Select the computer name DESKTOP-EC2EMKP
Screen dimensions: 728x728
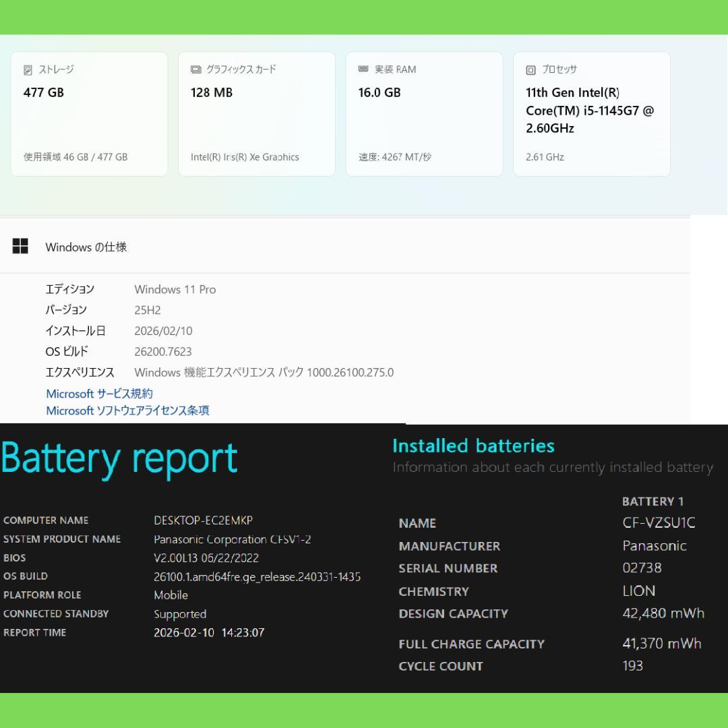[203, 520]
